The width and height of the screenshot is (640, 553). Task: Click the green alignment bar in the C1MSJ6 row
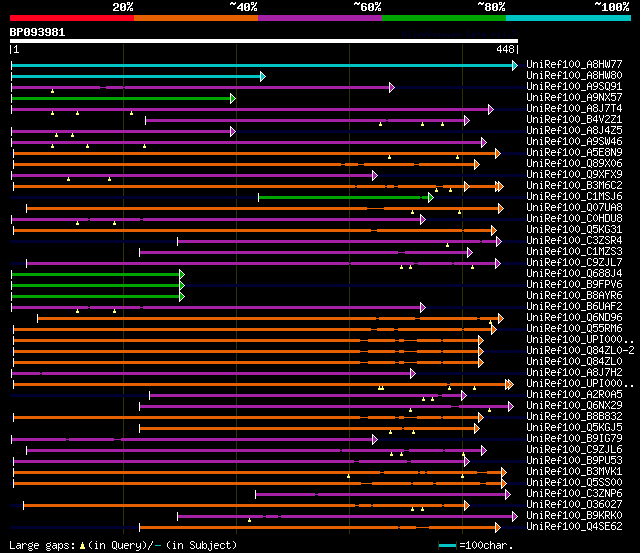[343, 198]
